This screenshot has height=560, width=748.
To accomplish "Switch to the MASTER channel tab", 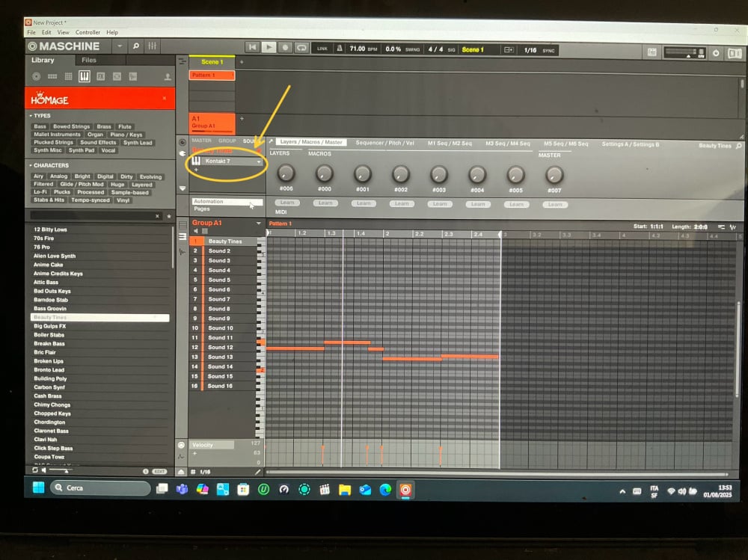I will coord(201,141).
